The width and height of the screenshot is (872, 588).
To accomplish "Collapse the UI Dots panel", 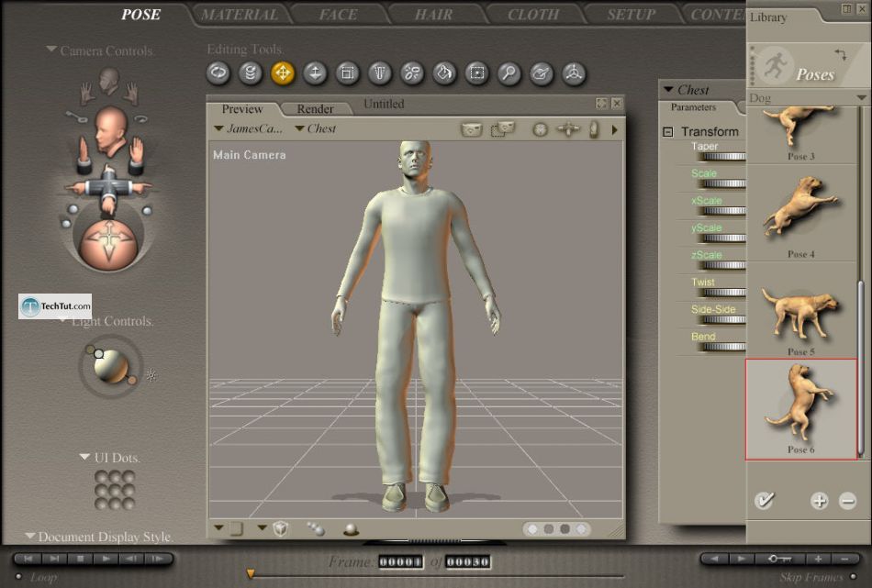I will [x=84, y=457].
